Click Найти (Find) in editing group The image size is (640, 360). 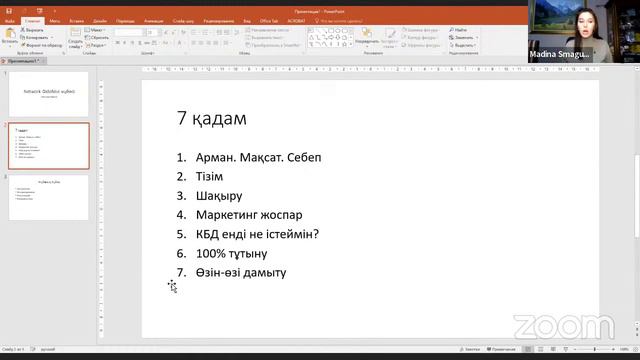point(458,30)
